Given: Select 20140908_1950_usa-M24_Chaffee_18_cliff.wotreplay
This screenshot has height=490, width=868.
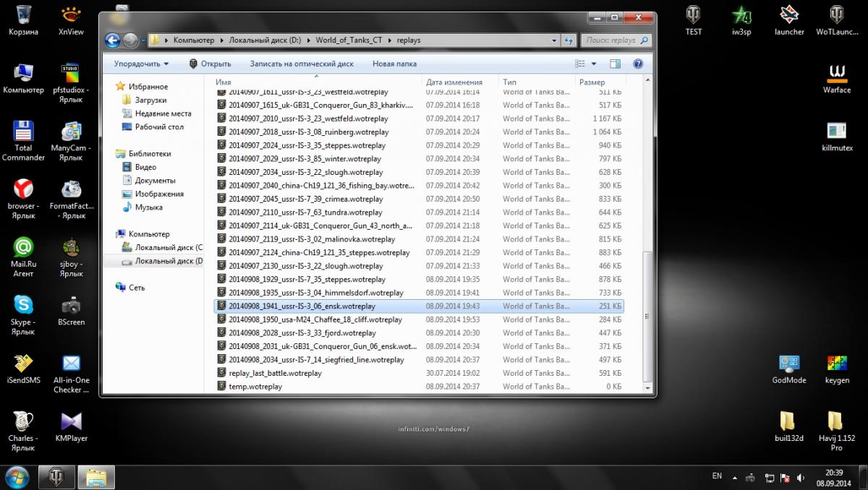Looking at the screenshot, I should pyautogui.click(x=420, y=319).
